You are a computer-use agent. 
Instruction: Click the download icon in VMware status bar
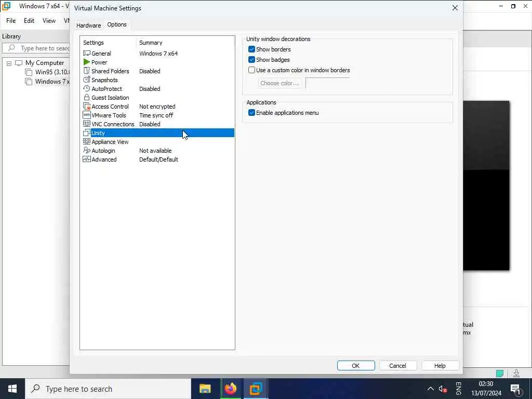click(516, 373)
